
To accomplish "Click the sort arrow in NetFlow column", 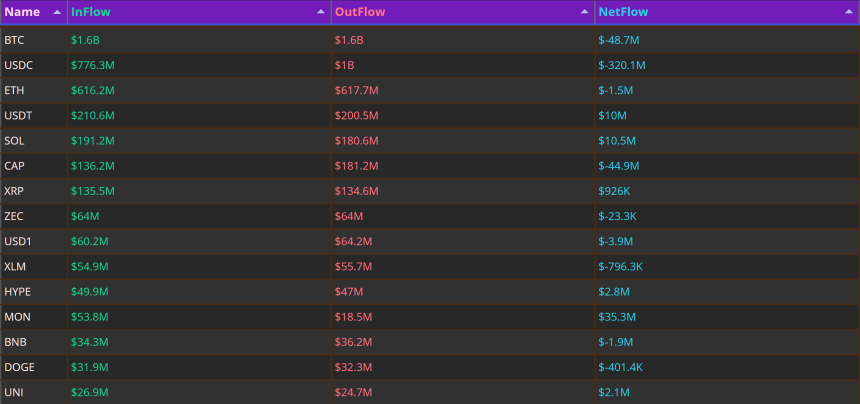I will pyautogui.click(x=848, y=12).
